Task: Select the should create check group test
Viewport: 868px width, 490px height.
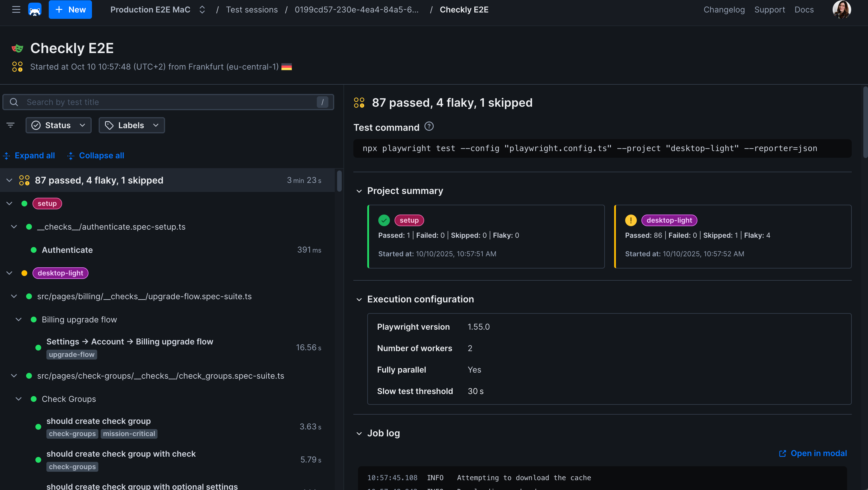Action: tap(99, 421)
